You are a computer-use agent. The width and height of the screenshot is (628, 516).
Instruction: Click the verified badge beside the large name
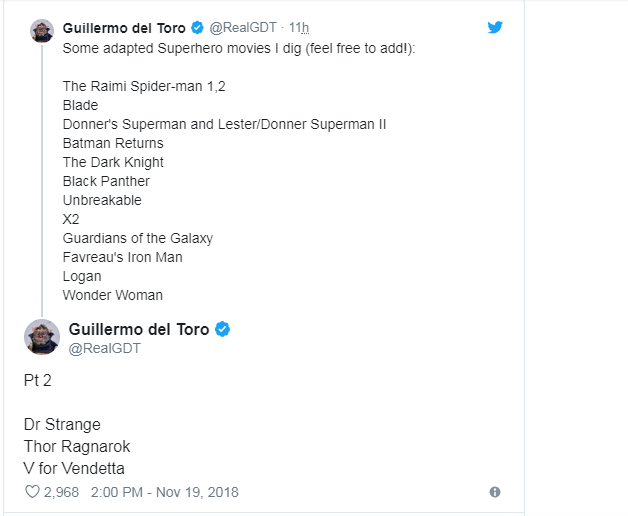point(223,329)
